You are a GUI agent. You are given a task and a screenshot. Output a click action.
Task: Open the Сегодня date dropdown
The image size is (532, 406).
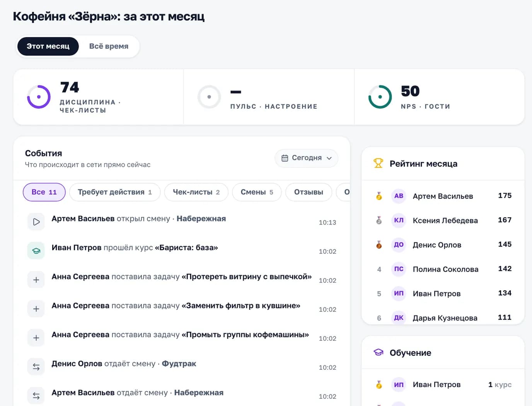click(x=307, y=158)
